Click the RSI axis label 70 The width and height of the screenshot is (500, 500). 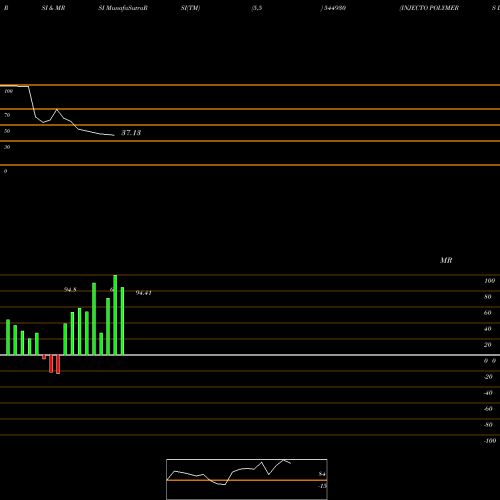tap(7, 115)
